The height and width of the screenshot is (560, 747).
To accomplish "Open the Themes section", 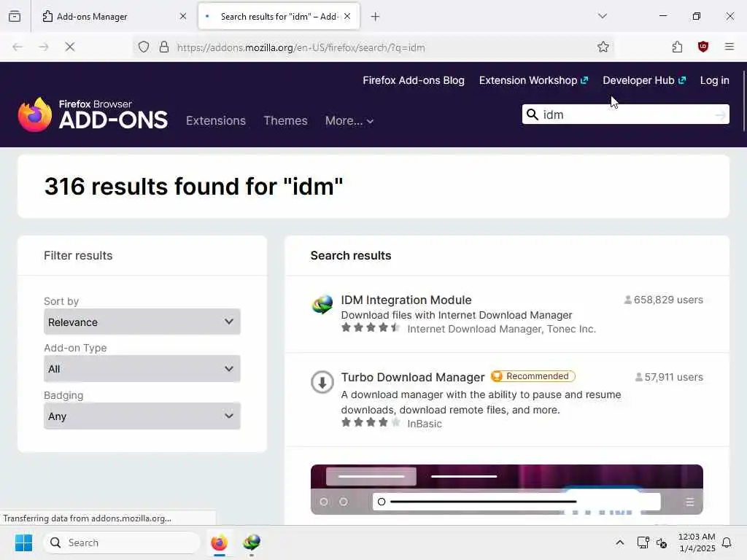I will point(285,120).
